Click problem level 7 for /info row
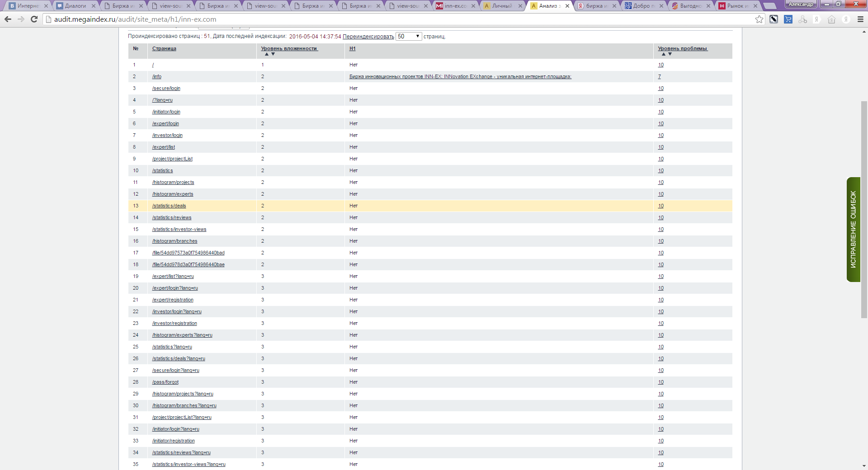Image resolution: width=868 pixels, height=470 pixels. pyautogui.click(x=660, y=76)
